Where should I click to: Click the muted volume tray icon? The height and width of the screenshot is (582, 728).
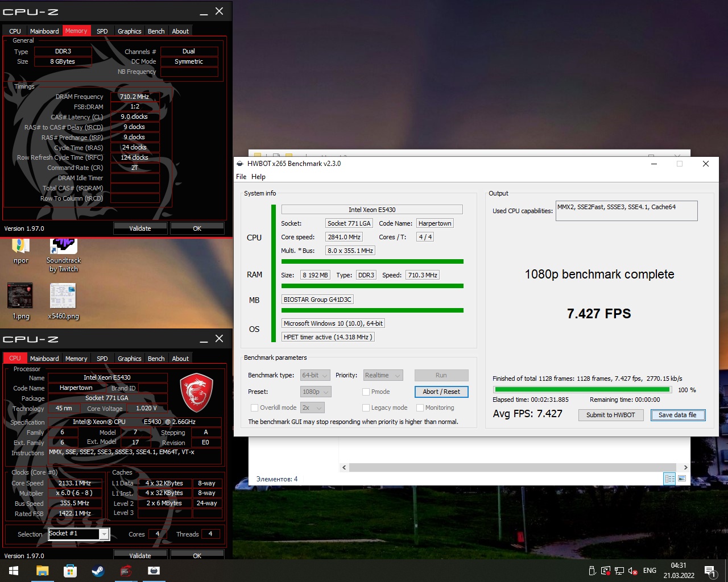click(633, 571)
